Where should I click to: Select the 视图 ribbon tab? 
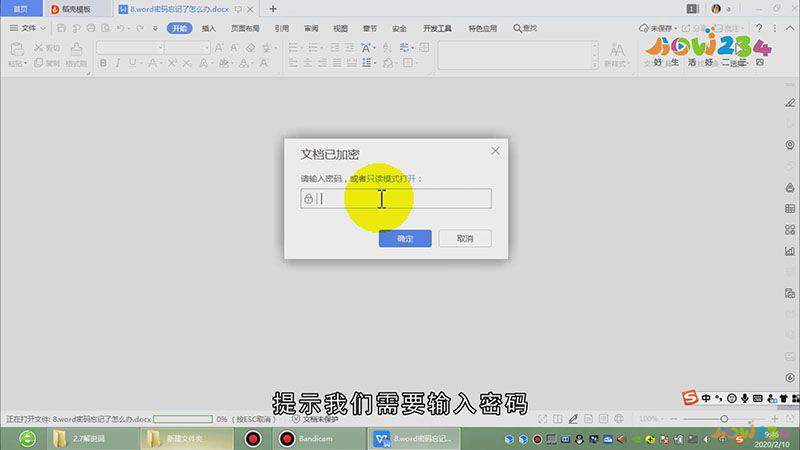coord(340,28)
